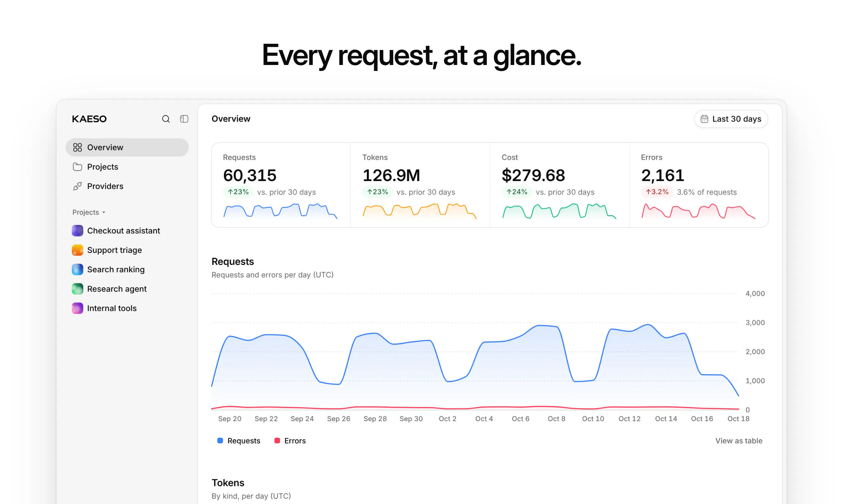843x504 pixels.
Task: Collapse the Projects section header
Action: click(89, 212)
